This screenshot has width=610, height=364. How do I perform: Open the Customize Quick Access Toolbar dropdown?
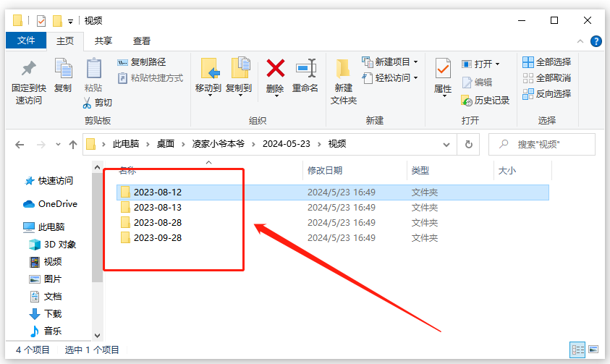(x=70, y=21)
